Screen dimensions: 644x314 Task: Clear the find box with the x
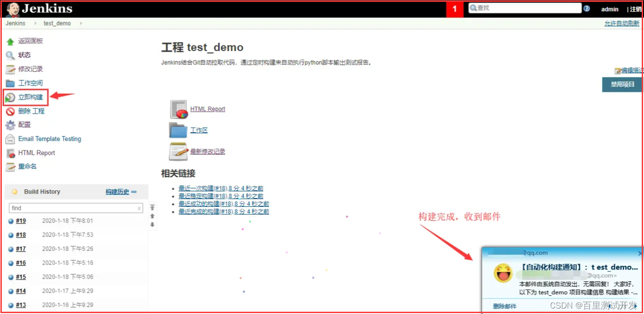(139, 209)
